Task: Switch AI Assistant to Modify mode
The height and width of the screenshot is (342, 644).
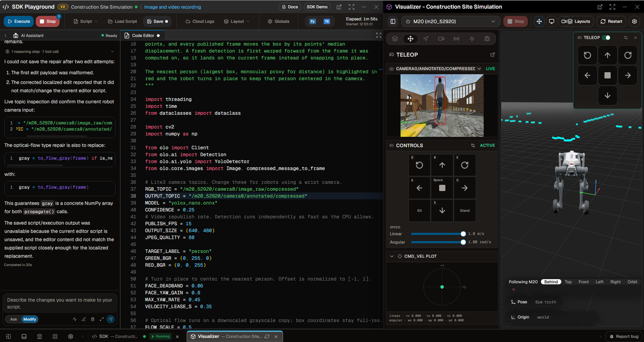Action: click(x=30, y=319)
